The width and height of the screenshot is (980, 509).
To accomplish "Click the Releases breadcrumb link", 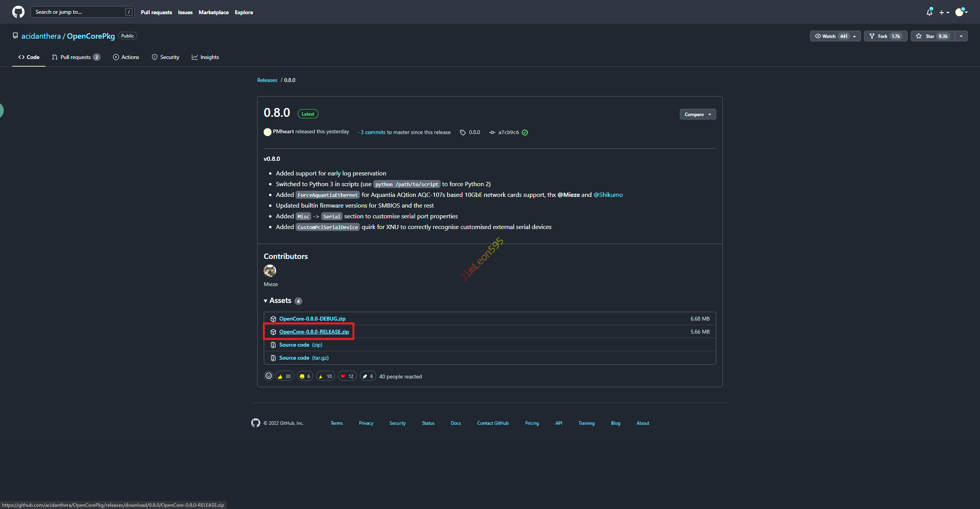I will [267, 80].
